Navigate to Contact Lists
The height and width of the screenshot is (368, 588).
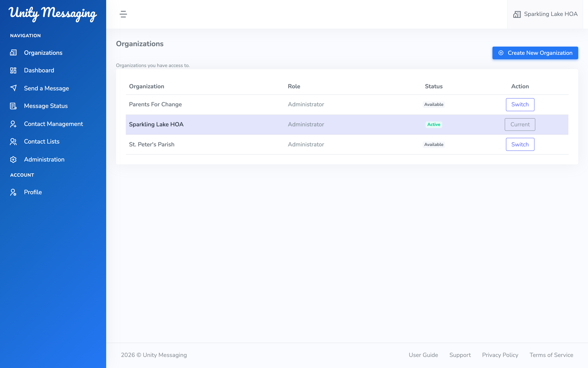[42, 141]
